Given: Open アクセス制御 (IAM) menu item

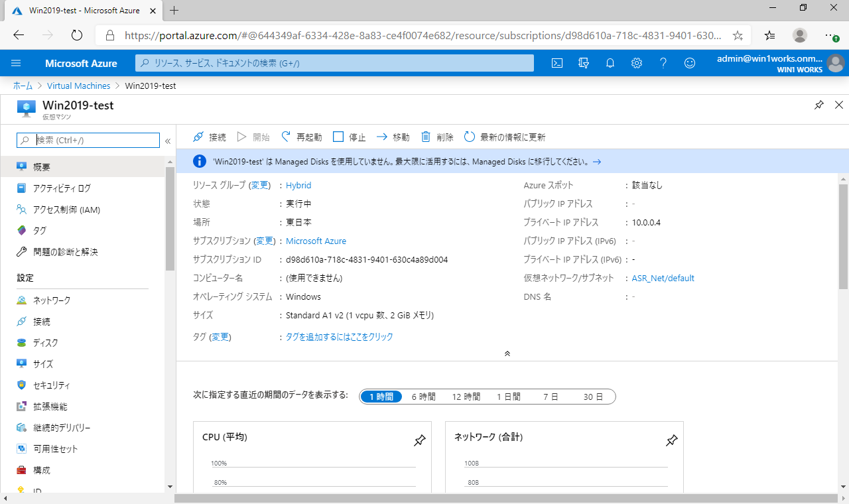Looking at the screenshot, I should coord(83,210).
